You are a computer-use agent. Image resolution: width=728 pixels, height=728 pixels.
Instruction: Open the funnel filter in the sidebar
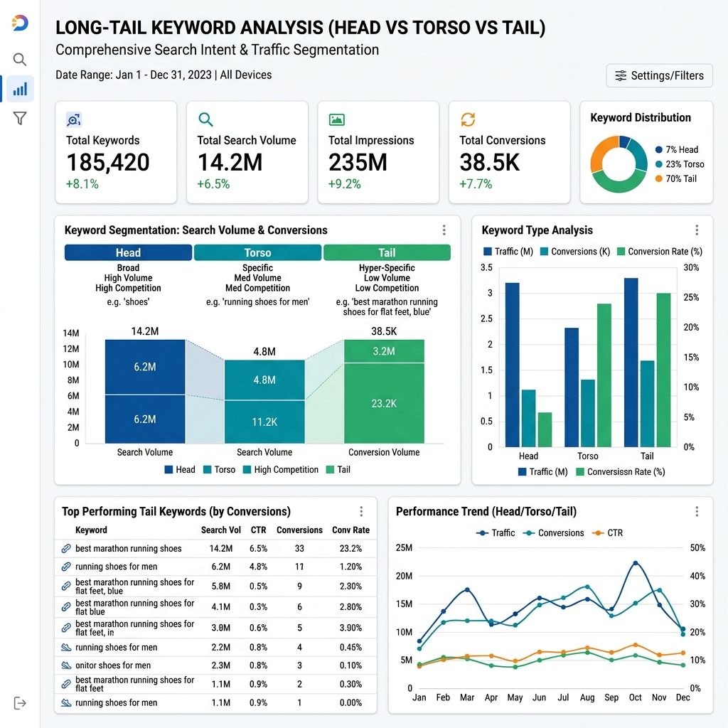click(x=19, y=119)
